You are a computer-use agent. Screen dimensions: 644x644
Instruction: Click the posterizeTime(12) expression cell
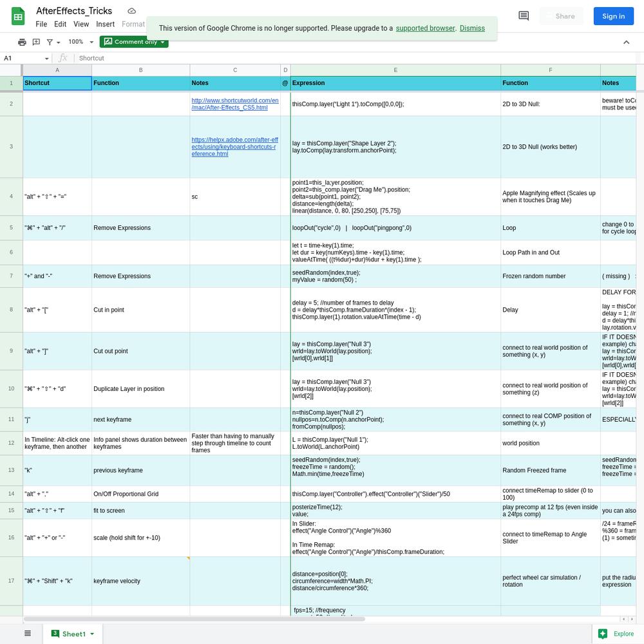click(x=395, y=511)
